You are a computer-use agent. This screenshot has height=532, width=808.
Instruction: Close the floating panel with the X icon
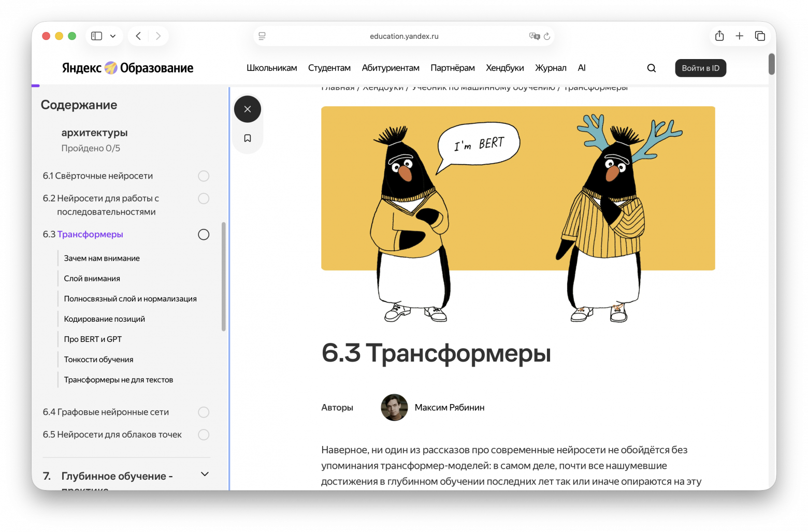pos(247,109)
